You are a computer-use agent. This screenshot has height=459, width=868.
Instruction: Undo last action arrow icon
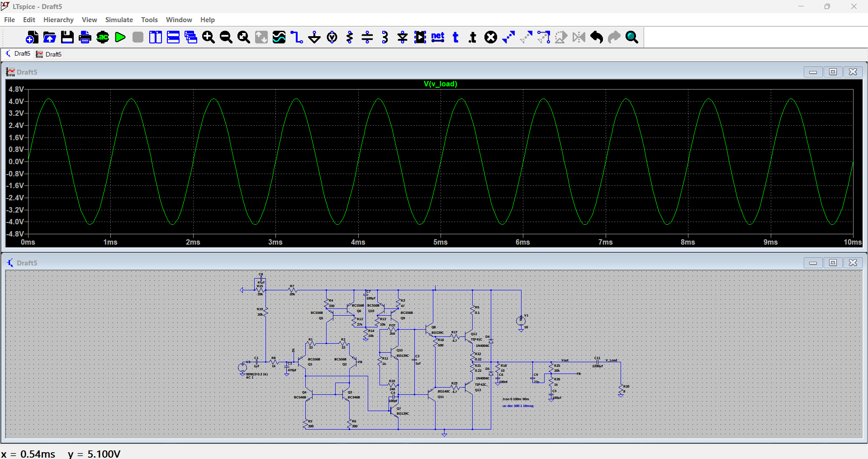(597, 37)
